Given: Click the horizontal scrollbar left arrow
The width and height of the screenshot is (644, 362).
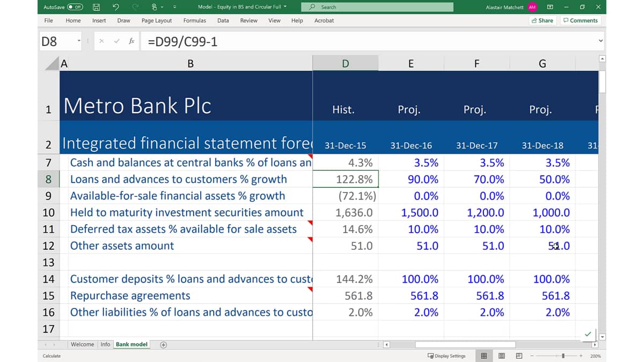Looking at the screenshot, I should coord(386,345).
